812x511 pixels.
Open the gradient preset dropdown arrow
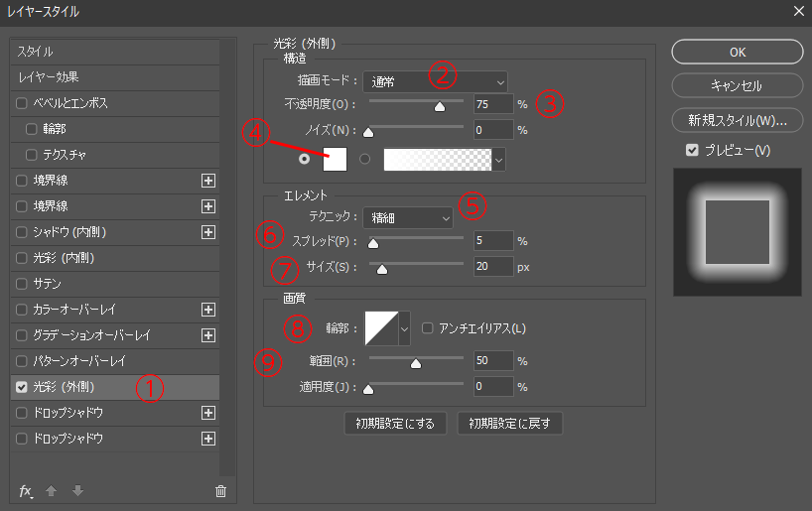click(498, 160)
